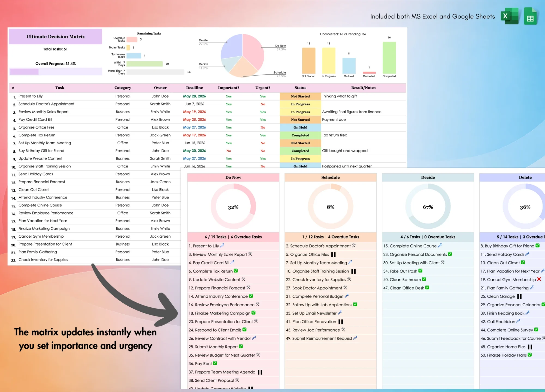Click the priority pie chart
The width and height of the screenshot is (545, 392).
point(242,56)
